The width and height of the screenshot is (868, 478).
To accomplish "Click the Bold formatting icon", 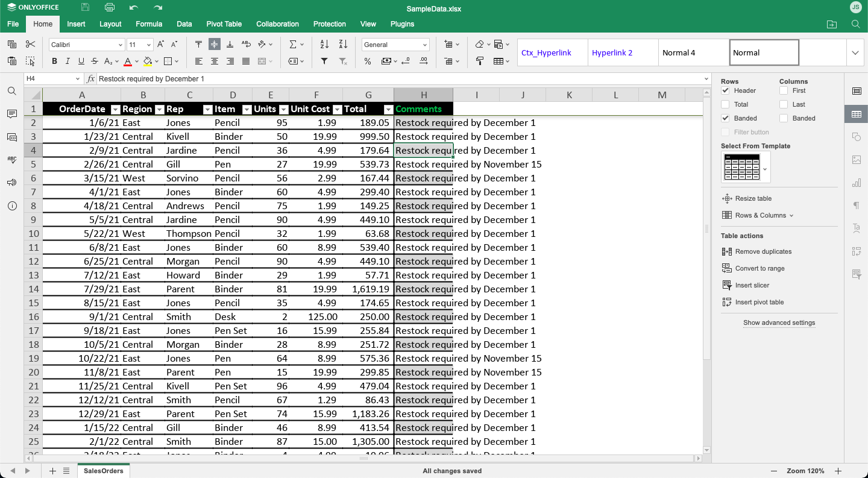I will [x=54, y=61].
